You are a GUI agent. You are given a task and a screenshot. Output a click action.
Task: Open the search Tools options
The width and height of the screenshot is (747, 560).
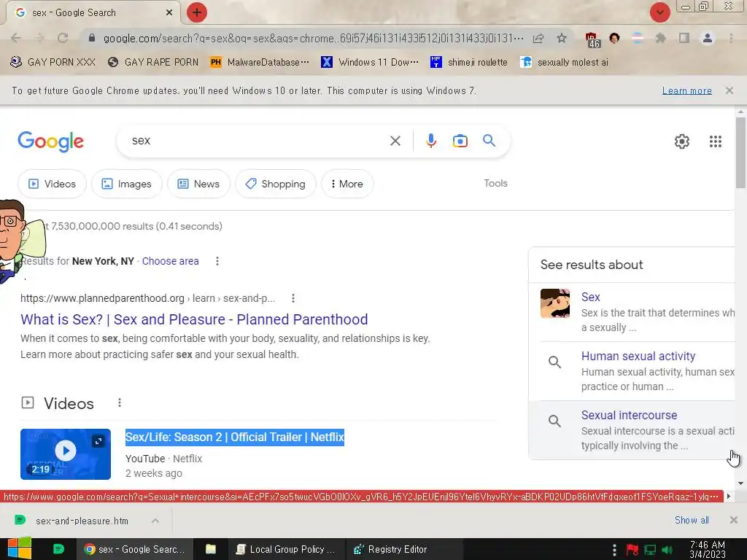pos(495,183)
